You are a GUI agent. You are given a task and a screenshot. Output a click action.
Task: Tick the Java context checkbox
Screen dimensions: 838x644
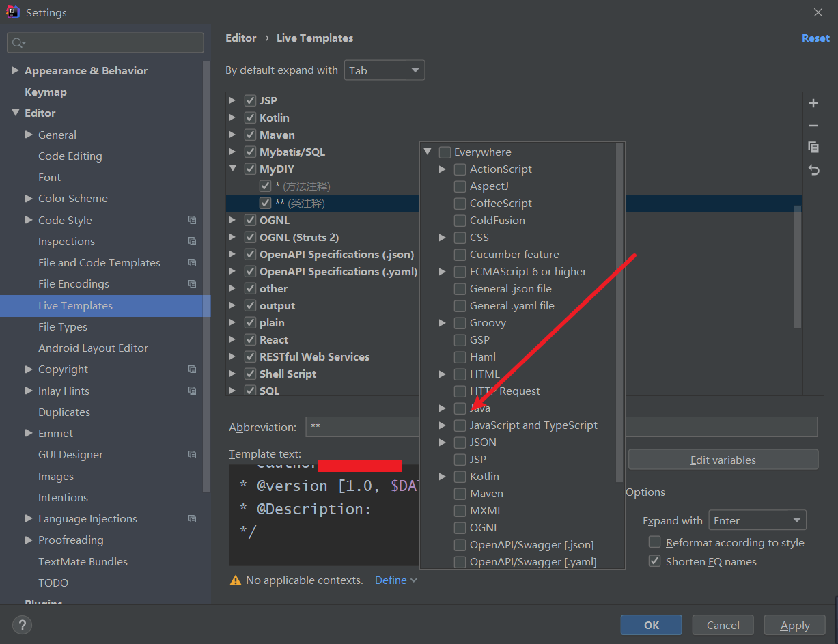pyautogui.click(x=460, y=408)
